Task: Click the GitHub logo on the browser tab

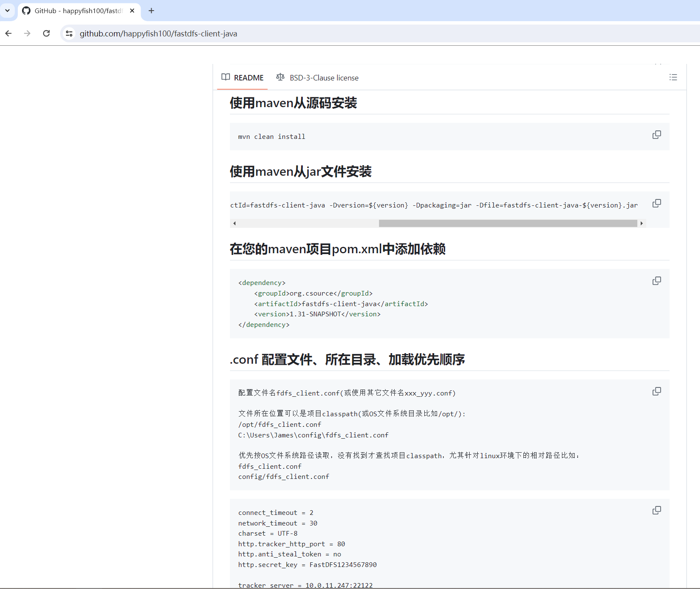Action: click(26, 11)
